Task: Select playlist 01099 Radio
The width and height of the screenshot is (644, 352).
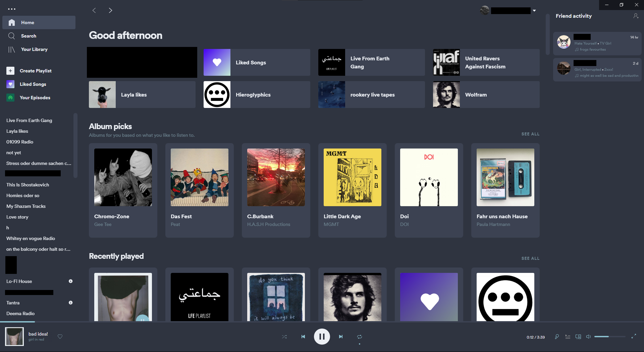Action: tap(20, 142)
